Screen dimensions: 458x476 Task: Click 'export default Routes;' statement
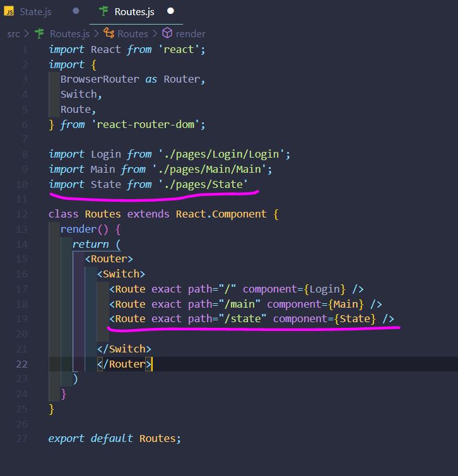click(x=115, y=438)
